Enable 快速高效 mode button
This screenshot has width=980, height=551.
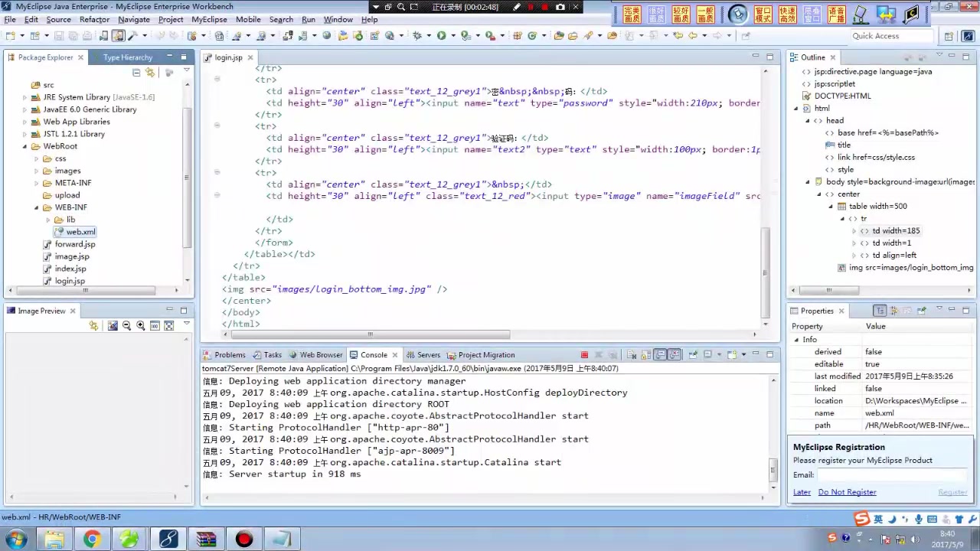(x=788, y=14)
